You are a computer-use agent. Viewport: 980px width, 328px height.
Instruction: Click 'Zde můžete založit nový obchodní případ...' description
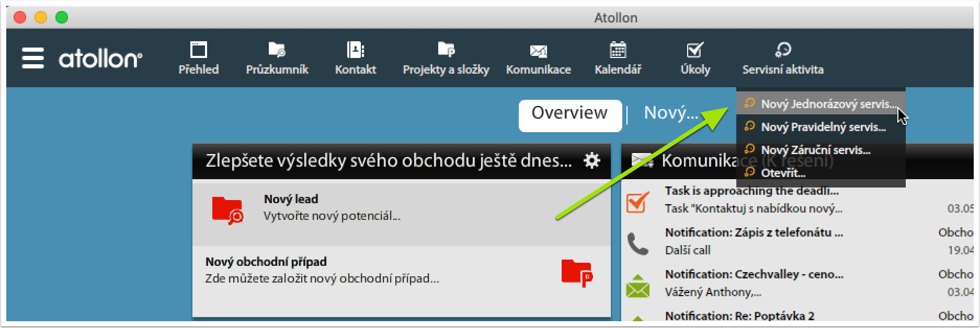click(x=322, y=278)
